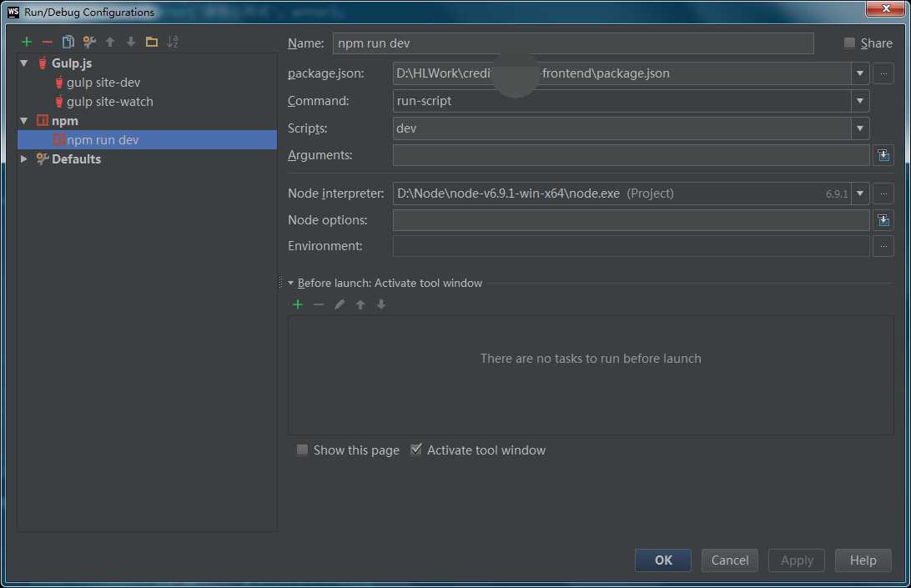
Task: Focus the Environment input field
Action: pos(631,246)
